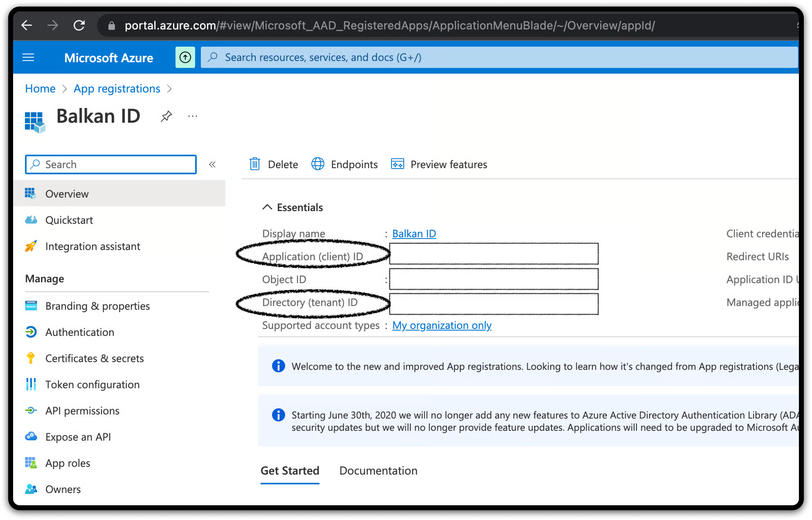This screenshot has height=520, width=812.
Task: Open Certificates & secrets in the sidebar
Action: click(x=94, y=358)
